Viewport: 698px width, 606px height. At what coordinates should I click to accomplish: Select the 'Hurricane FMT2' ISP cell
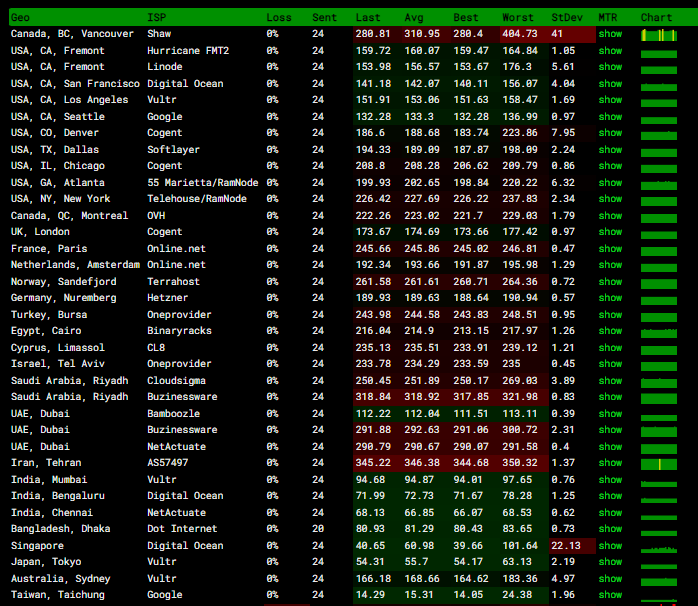point(188,51)
